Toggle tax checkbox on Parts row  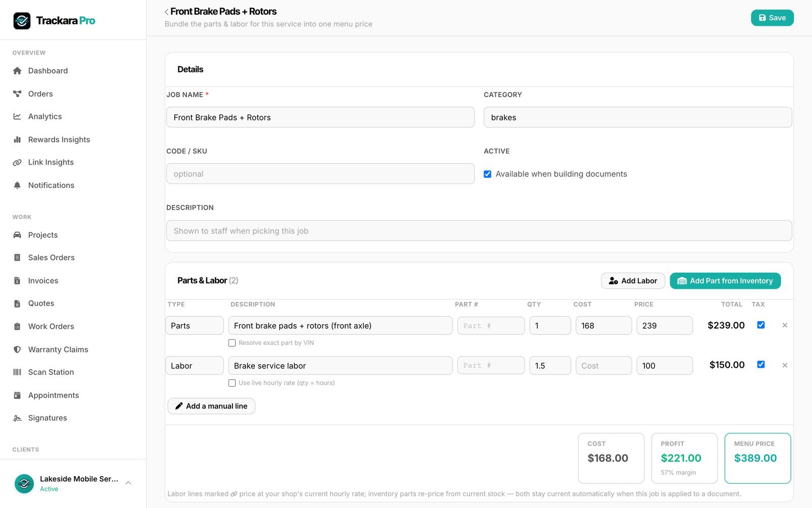pos(761,325)
